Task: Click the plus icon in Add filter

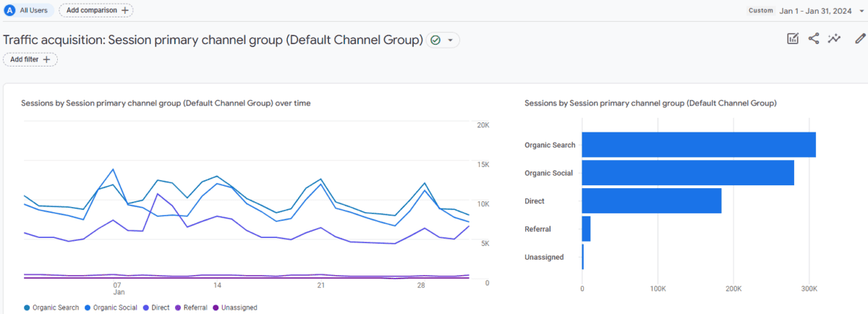Action: tap(47, 59)
